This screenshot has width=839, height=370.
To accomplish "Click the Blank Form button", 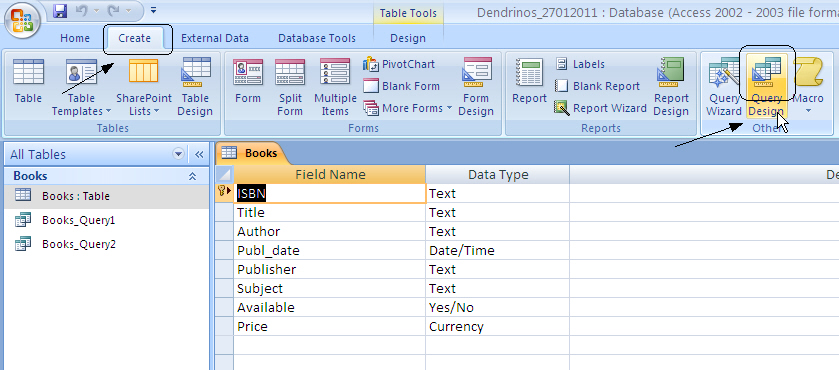I will point(401,86).
